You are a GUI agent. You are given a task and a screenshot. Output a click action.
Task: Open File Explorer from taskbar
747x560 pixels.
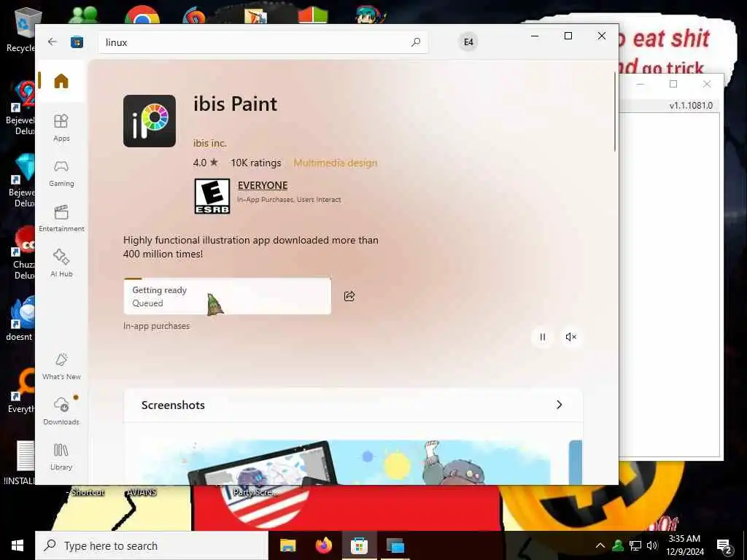coord(287,545)
